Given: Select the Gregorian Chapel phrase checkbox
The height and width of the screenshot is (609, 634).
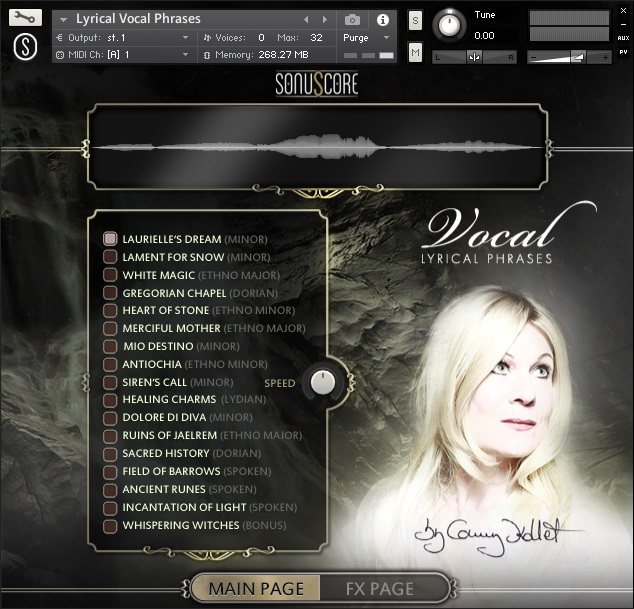Looking at the screenshot, I should tap(110, 292).
